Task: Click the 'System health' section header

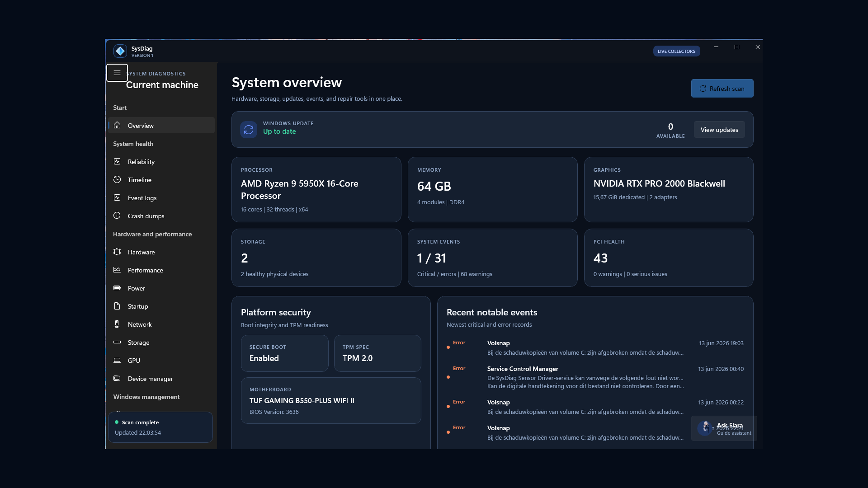Action: pyautogui.click(x=133, y=144)
